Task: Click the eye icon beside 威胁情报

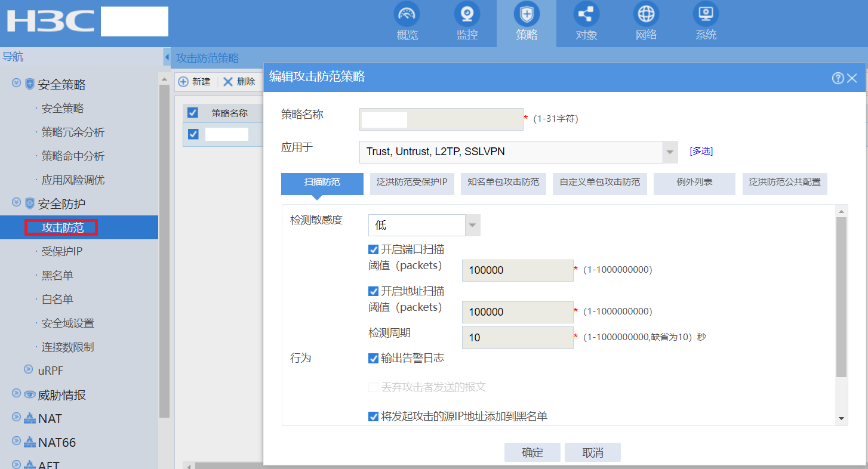Action: coord(30,394)
